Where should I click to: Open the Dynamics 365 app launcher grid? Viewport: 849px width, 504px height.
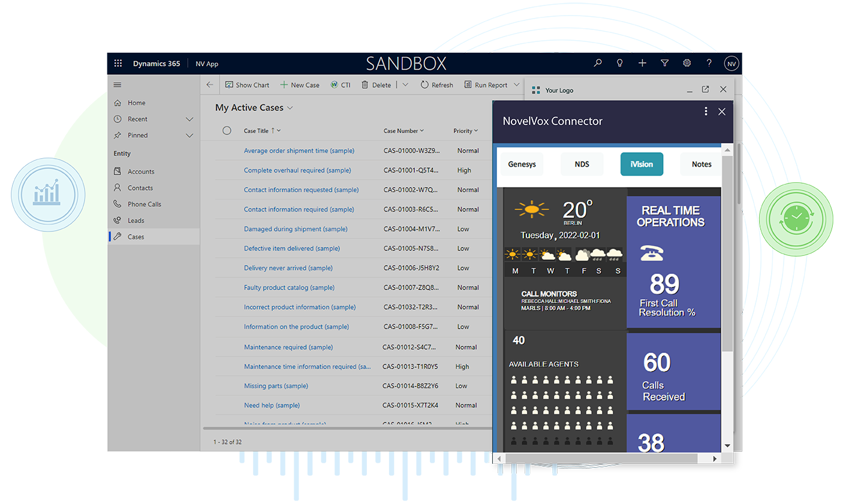tap(118, 63)
